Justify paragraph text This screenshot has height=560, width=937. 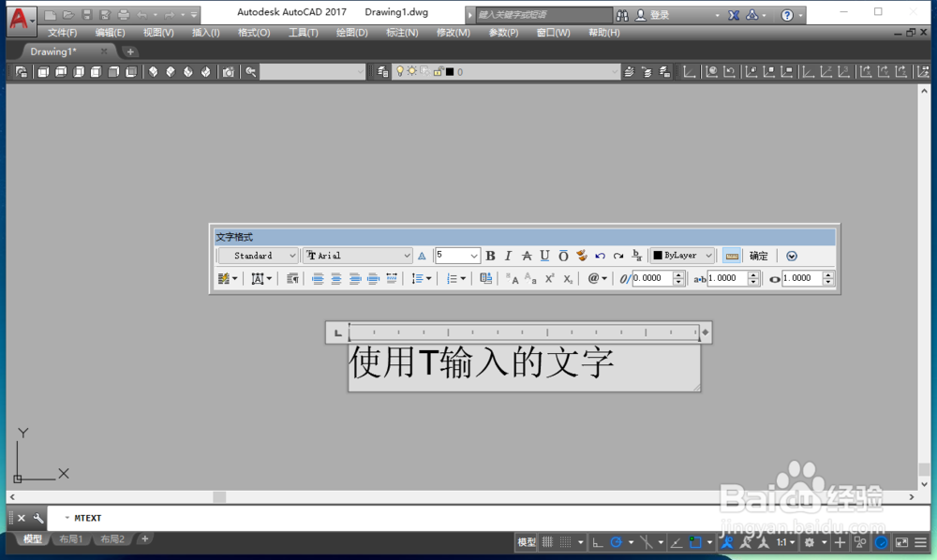(374, 278)
